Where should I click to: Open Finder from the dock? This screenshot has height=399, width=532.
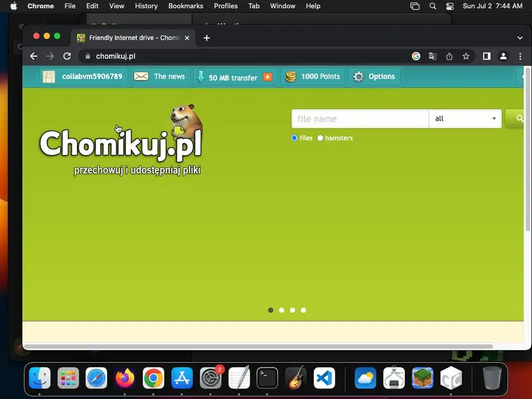pyautogui.click(x=39, y=378)
